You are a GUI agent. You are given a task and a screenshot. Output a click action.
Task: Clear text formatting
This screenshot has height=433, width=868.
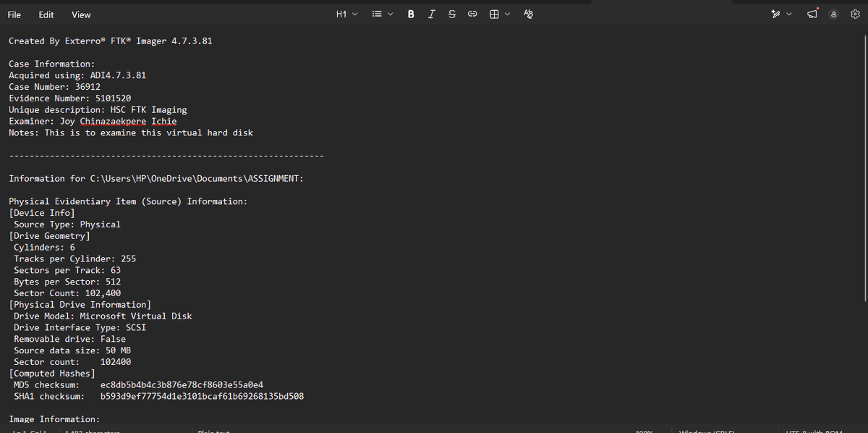(x=528, y=14)
